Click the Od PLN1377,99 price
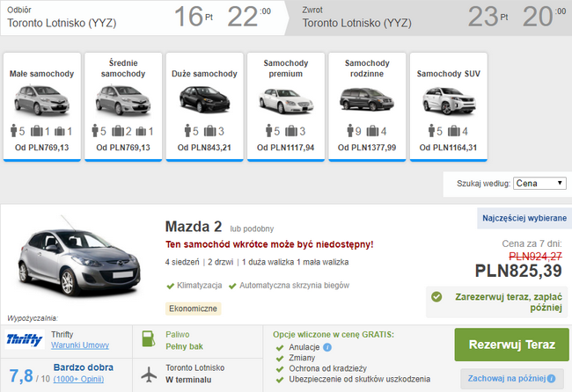Viewport: 572px width, 392px height. point(367,148)
